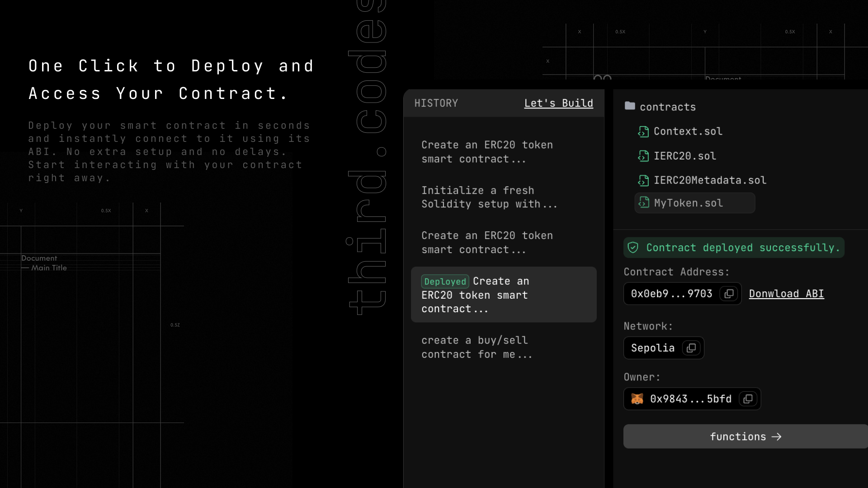Switch to the Let's Build tab
The width and height of the screenshot is (868, 488).
tap(558, 103)
